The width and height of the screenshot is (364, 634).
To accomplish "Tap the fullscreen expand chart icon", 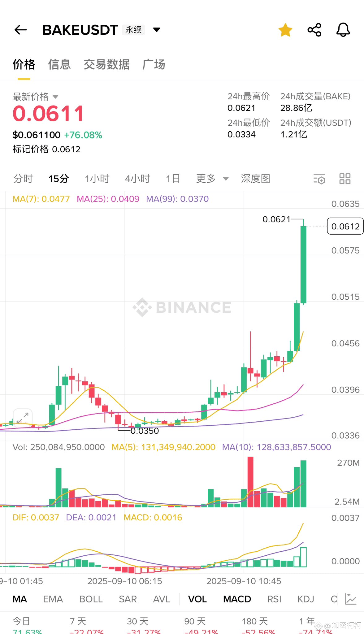I will tap(23, 418).
